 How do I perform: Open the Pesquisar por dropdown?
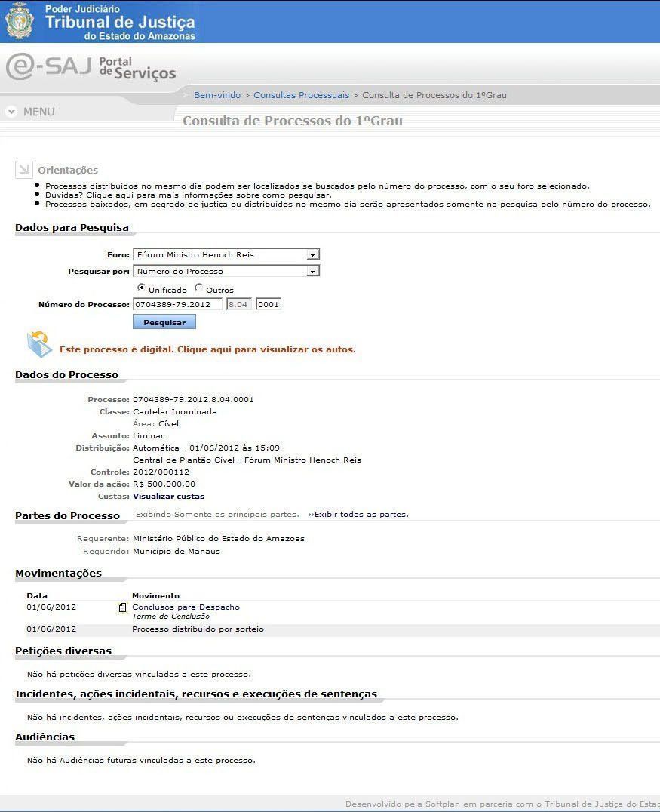pos(226,271)
